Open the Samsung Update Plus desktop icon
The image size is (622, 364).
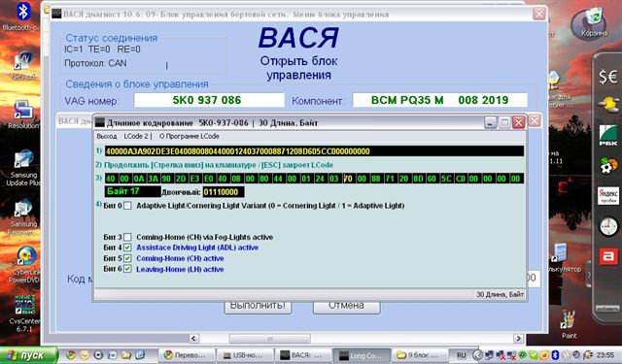click(x=23, y=168)
